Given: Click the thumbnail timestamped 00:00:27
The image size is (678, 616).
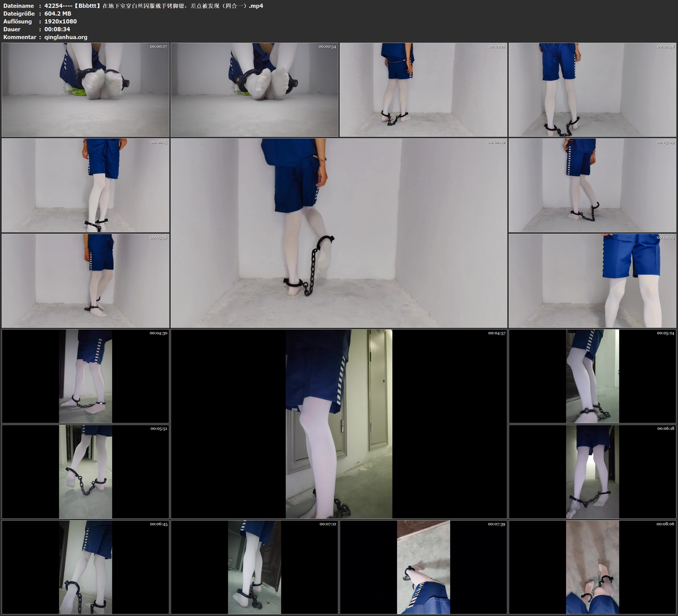Looking at the screenshot, I should (85, 89).
